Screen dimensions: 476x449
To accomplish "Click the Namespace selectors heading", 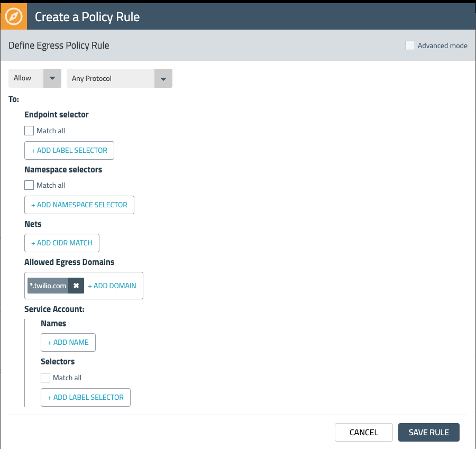I will pyautogui.click(x=63, y=170).
